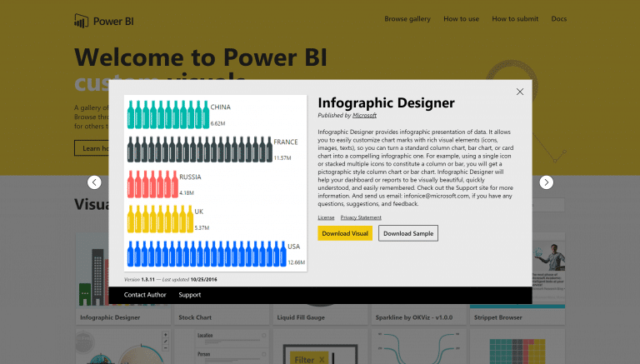Image resolution: width=640 pixels, height=364 pixels.
Task: Click the USA label in chart
Action: tap(294, 247)
